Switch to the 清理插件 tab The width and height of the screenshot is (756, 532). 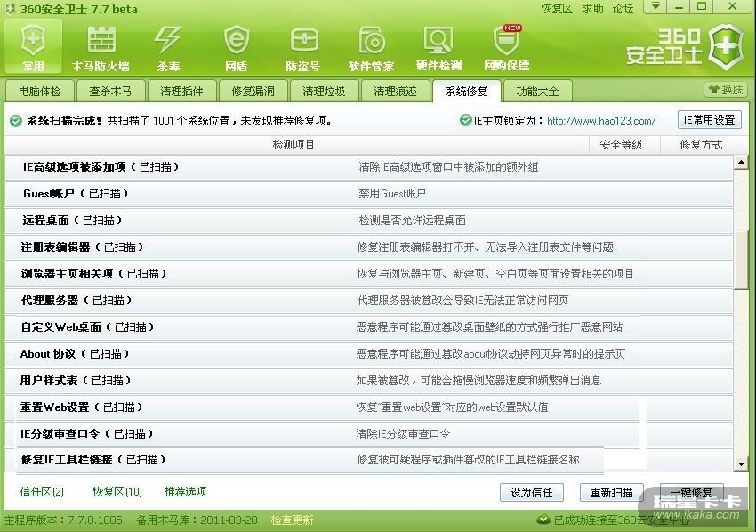pyautogui.click(x=181, y=91)
